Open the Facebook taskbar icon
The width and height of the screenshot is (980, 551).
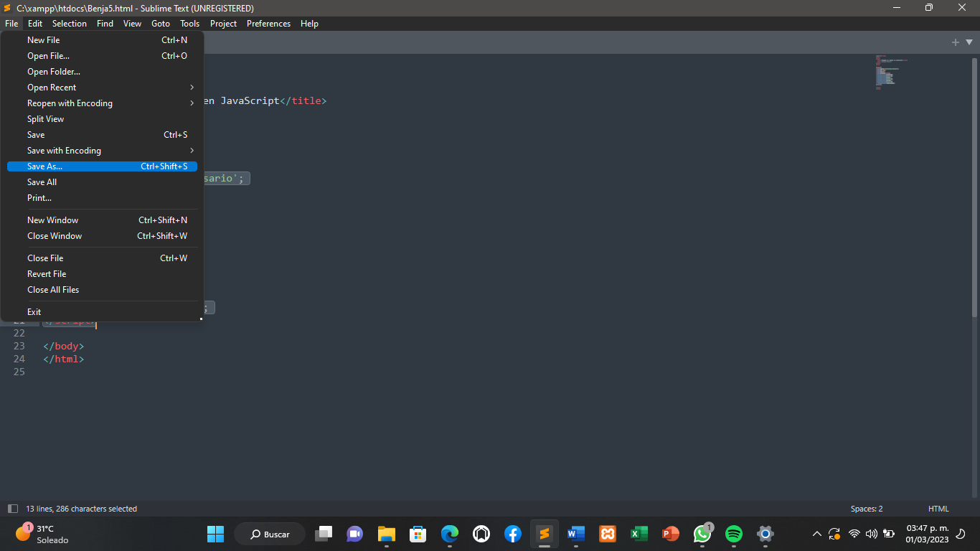pos(512,534)
